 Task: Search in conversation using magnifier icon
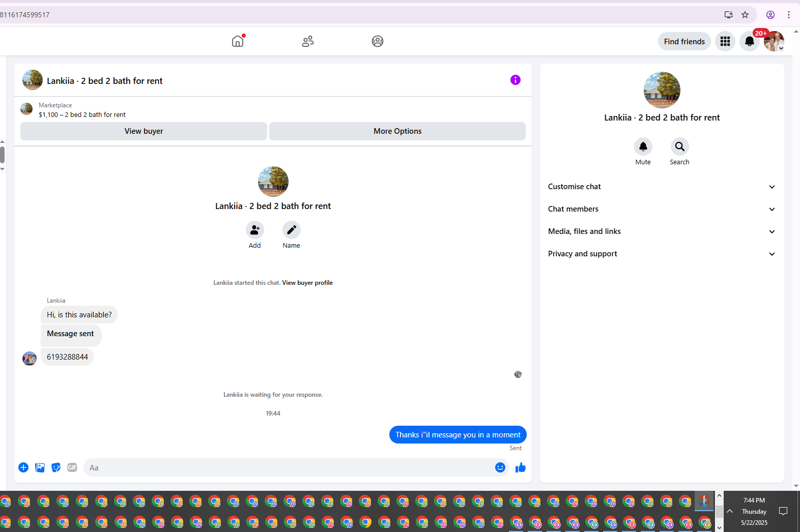pos(680,146)
